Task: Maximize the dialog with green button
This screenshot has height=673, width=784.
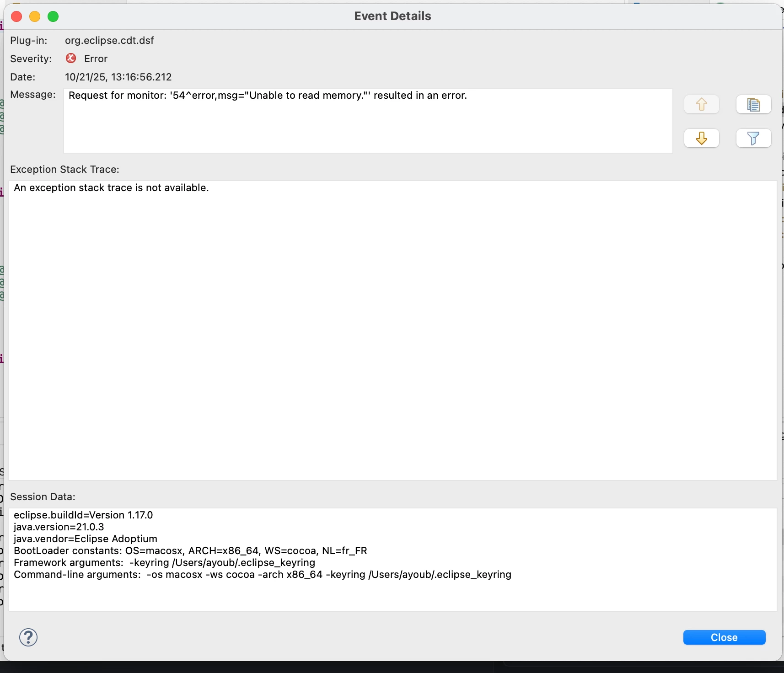Action: (x=53, y=16)
